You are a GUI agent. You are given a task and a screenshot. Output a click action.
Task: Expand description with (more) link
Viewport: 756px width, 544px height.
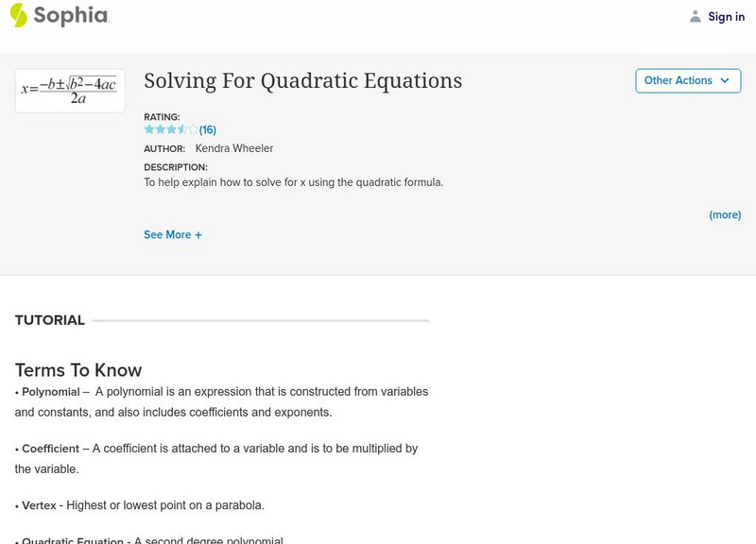click(725, 214)
